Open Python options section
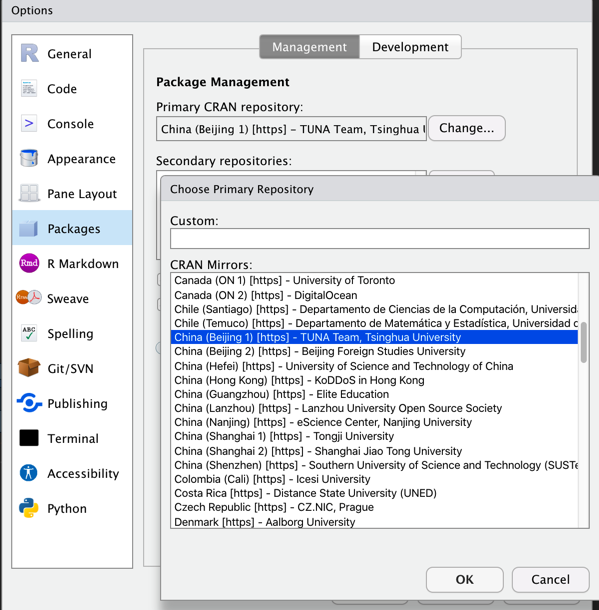This screenshot has height=610, width=599. pos(72,508)
